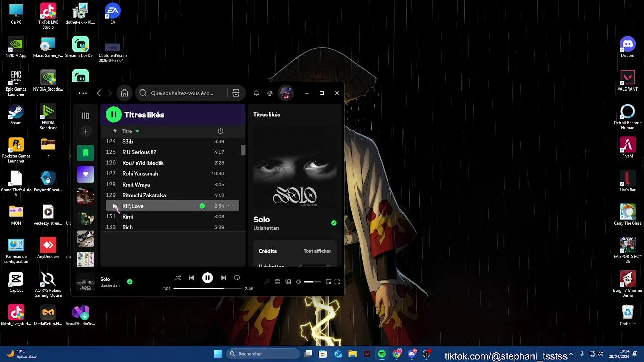Select the Rohi Yanssmah track

pyautogui.click(x=173, y=174)
